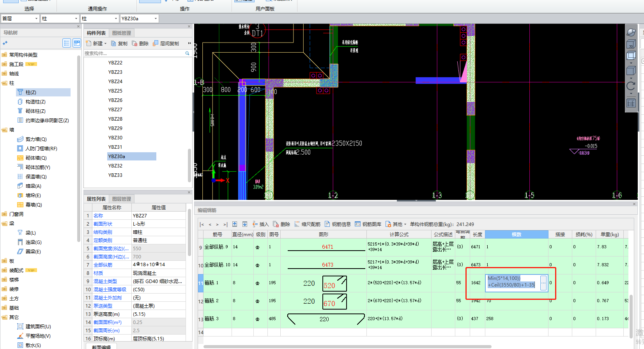Image resolution: width=644 pixels, height=349 pixels.
Task: Go to the last rebar record
Action: click(x=225, y=224)
